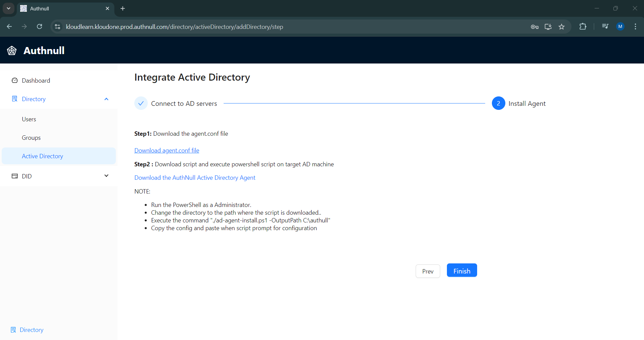Open the Chrome three-dot menu

(635, 27)
